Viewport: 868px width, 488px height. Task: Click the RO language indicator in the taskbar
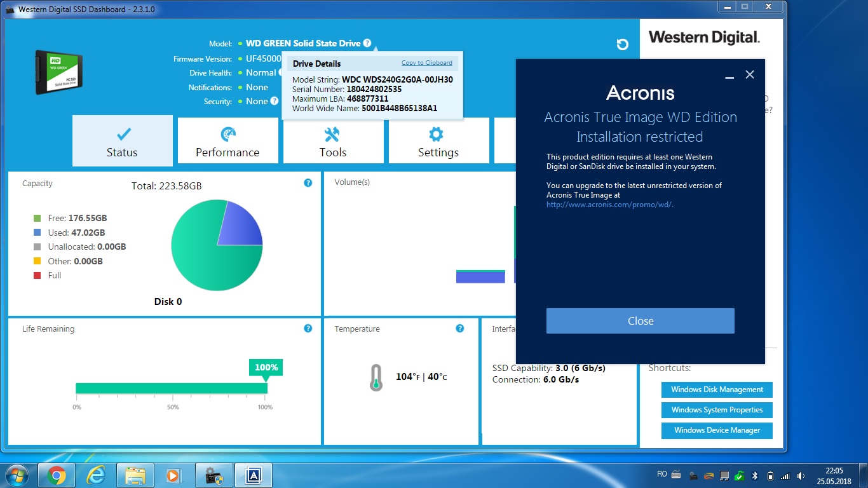coord(661,474)
